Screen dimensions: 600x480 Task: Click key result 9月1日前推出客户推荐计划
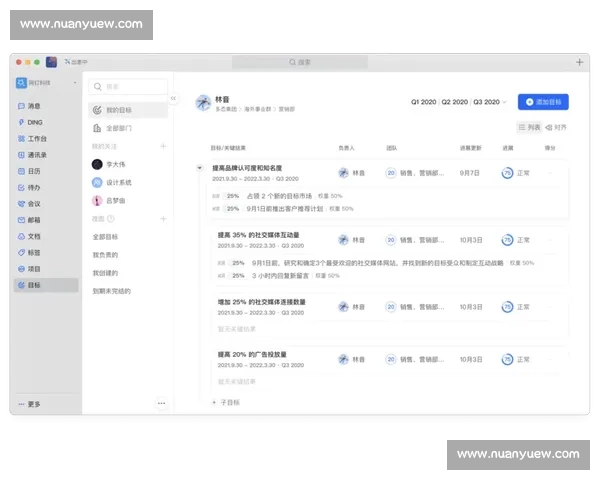285,209
